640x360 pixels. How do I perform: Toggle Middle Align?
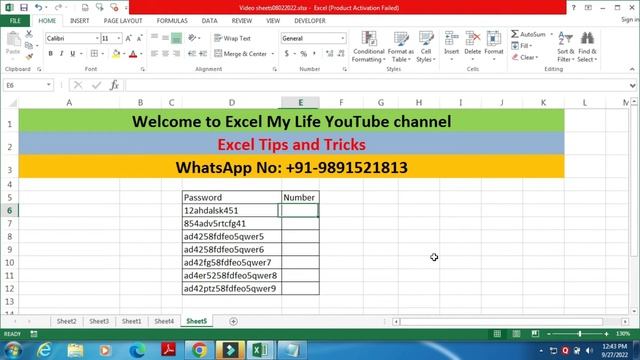click(x=165, y=38)
